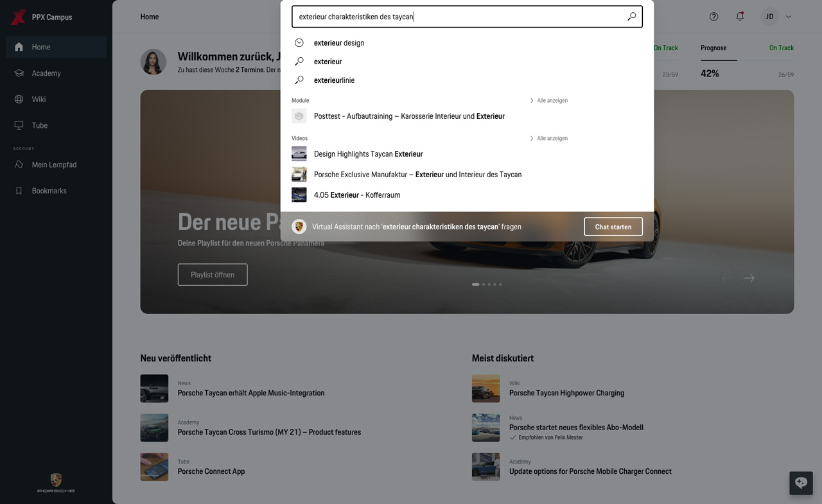Image resolution: width=822 pixels, height=504 pixels.
Task: Click the Home house icon in sidebar
Action: coord(19,47)
